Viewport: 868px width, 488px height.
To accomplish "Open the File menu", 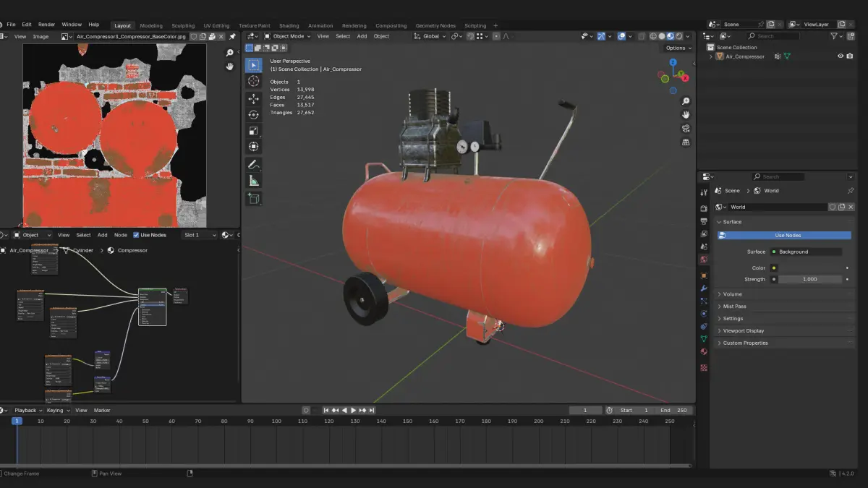I will click(11, 25).
